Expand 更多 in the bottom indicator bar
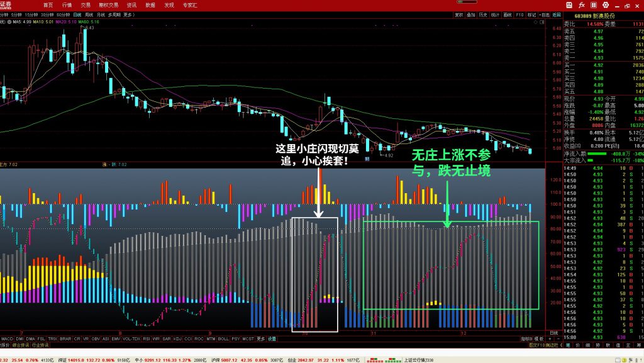 coord(260,338)
